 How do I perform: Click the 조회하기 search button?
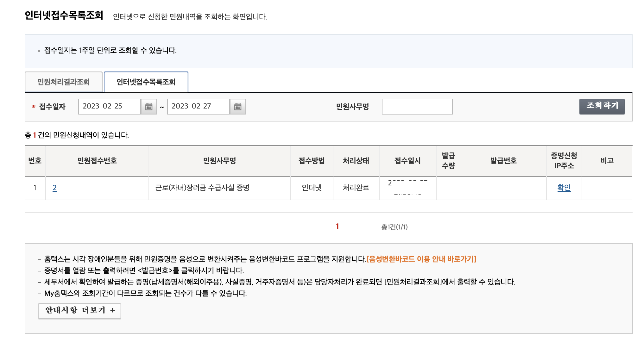(602, 106)
